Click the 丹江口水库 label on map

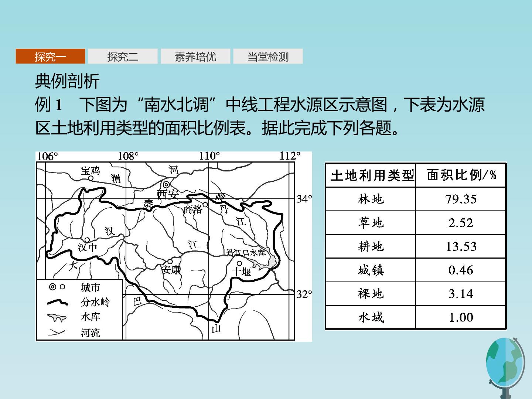coord(246,253)
